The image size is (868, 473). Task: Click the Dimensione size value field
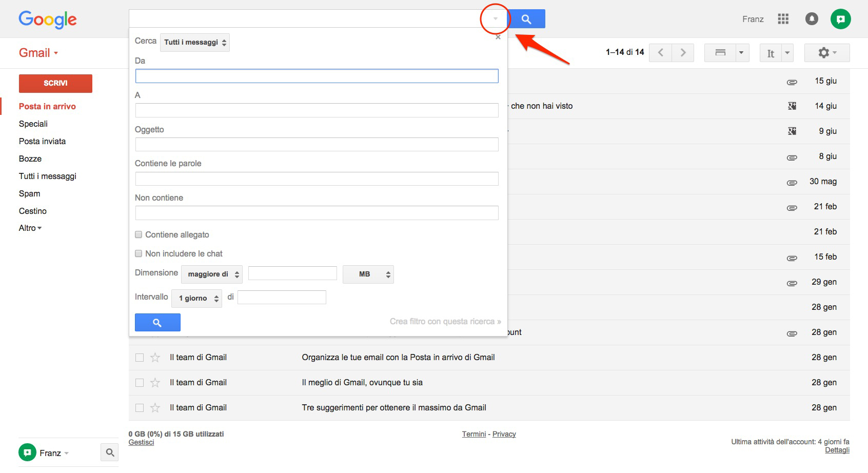coord(292,273)
